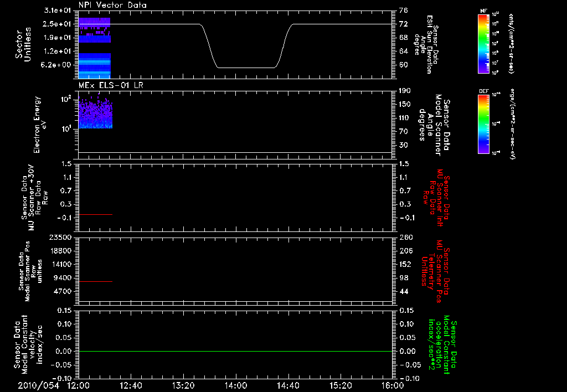
Task: Click the '190' scanner angle tick value
Action: 405,91
